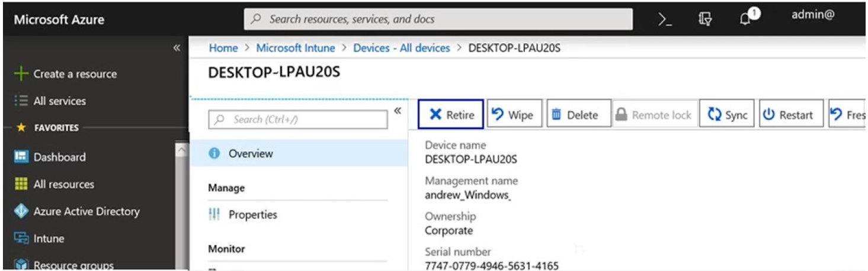Wipe the device
This screenshot has width=868, height=271.
click(514, 114)
